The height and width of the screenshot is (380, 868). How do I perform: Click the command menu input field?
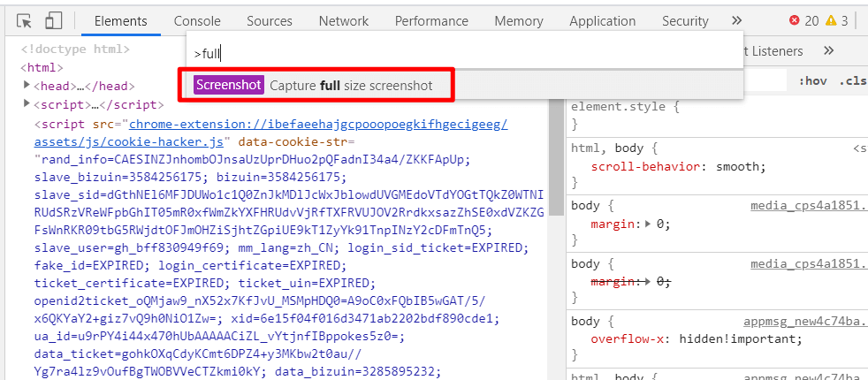click(464, 54)
